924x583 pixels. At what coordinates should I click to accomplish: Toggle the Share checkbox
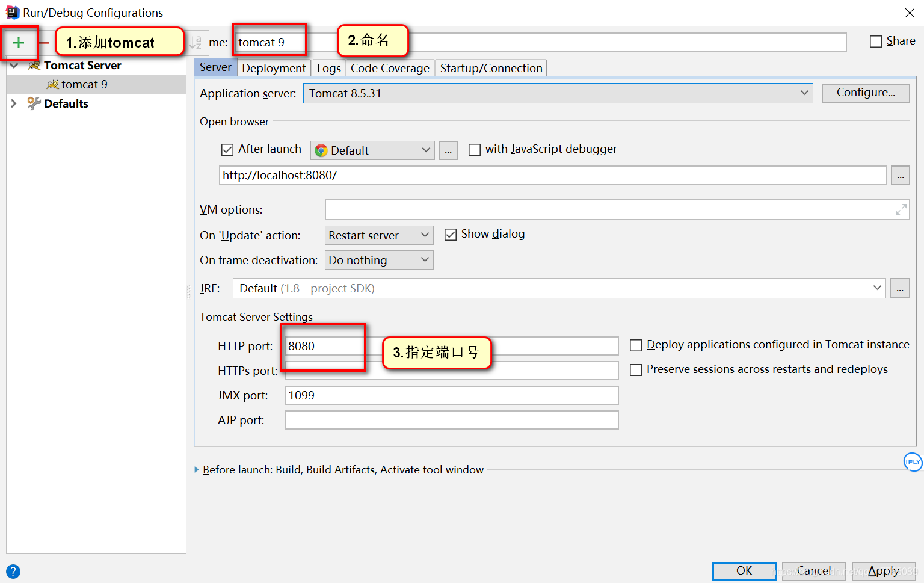pyautogui.click(x=876, y=42)
